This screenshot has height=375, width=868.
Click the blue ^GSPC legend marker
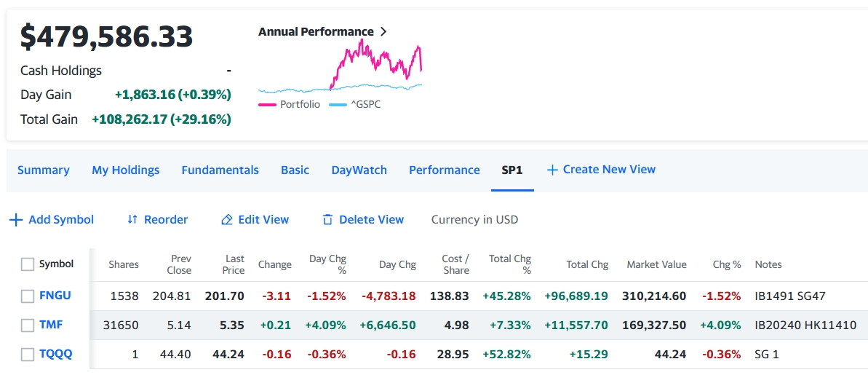click(338, 105)
